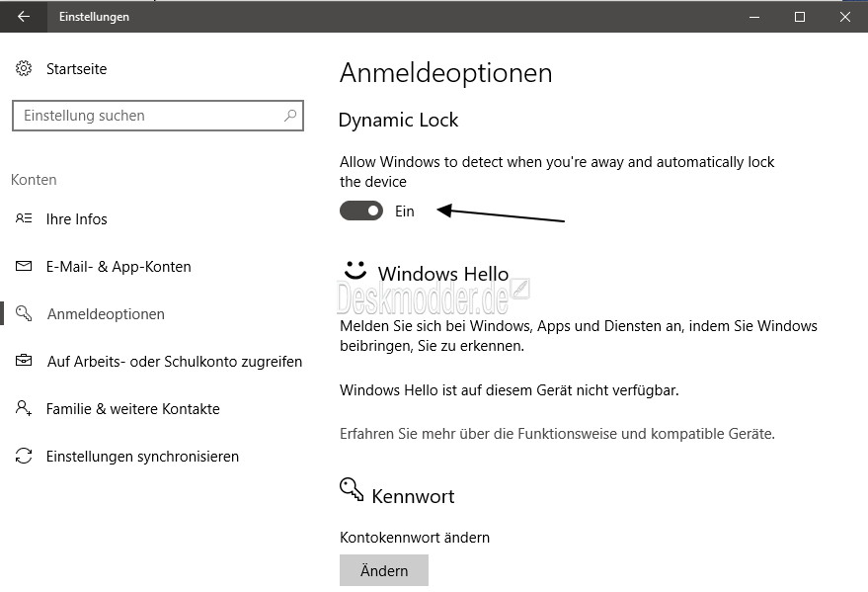Click the Ändern password button
This screenshot has height=592, width=868.
383,570
